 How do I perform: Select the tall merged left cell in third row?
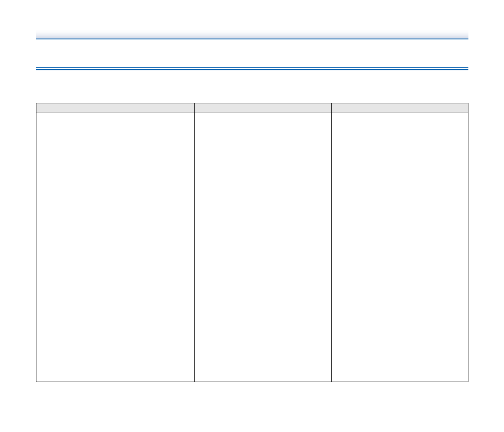click(x=115, y=195)
